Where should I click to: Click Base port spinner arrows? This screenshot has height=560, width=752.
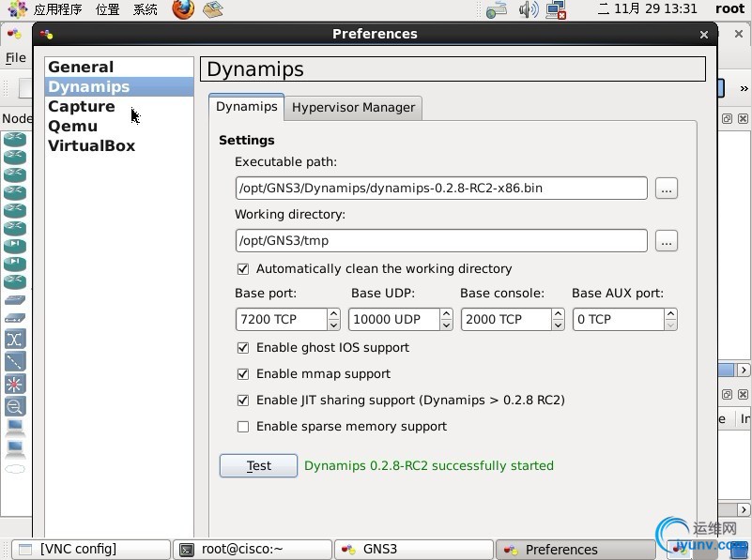[x=333, y=320]
